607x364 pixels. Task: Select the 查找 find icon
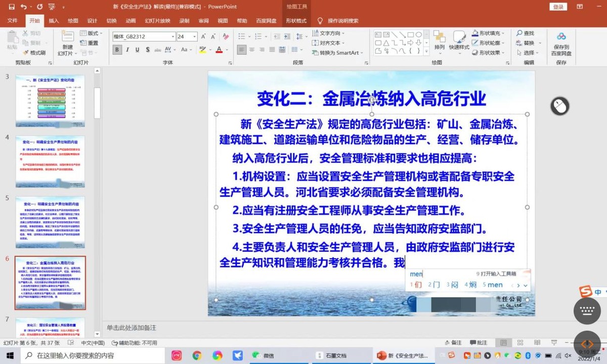coord(522,33)
